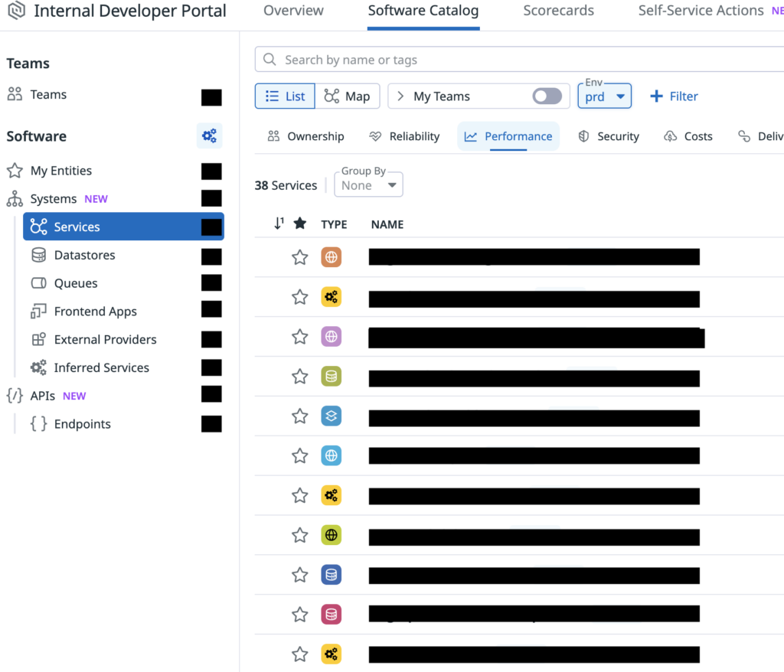
Task: Select the Reliability tab
Action: (x=404, y=136)
